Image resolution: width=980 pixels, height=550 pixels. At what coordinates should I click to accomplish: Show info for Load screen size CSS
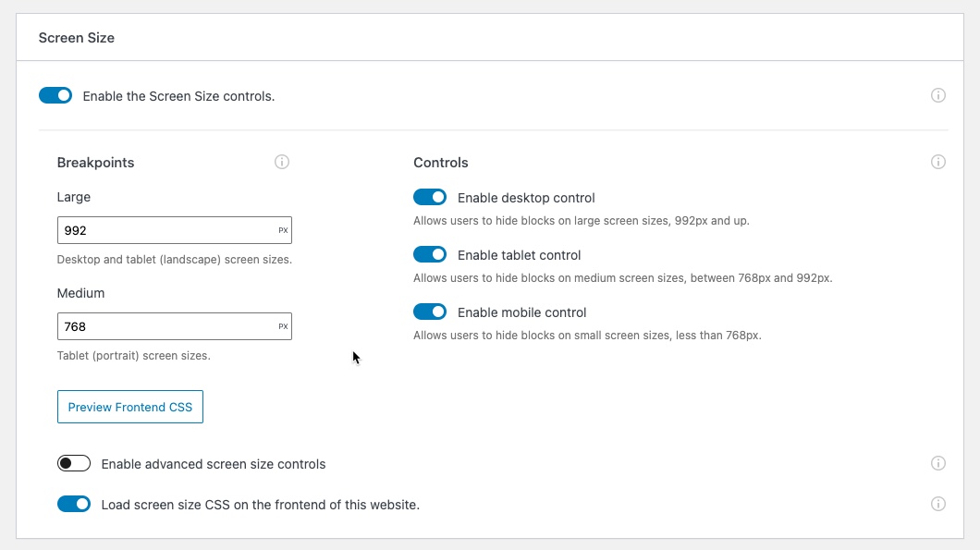click(937, 504)
